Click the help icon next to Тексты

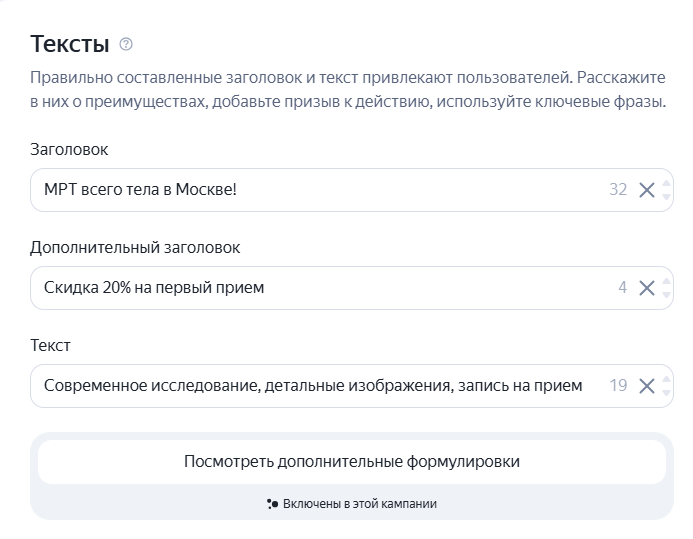click(126, 45)
